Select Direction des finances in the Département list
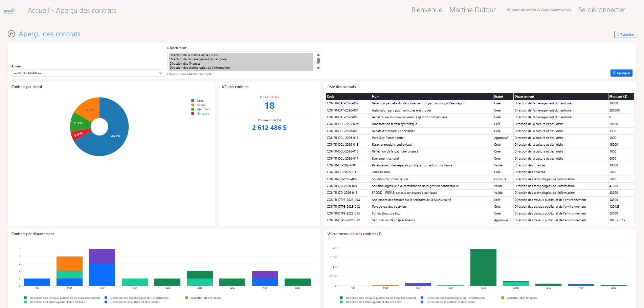The height and width of the screenshot is (308, 644). tap(185, 64)
